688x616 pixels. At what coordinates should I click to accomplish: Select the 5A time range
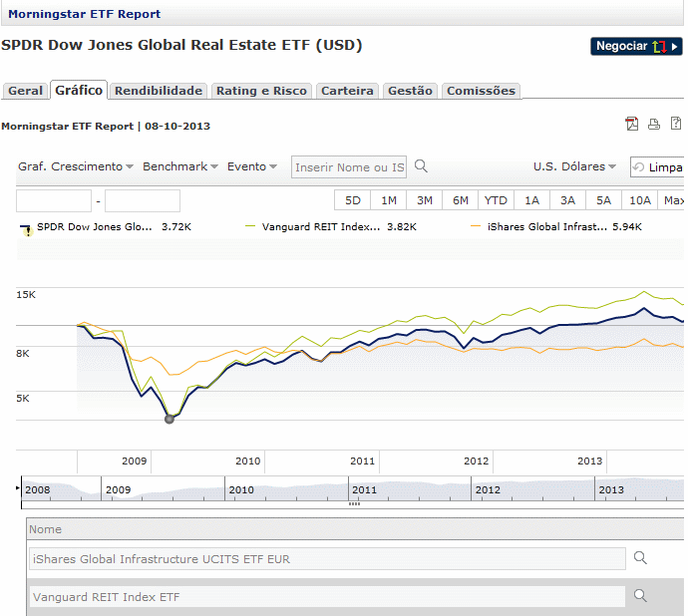pos(604,200)
